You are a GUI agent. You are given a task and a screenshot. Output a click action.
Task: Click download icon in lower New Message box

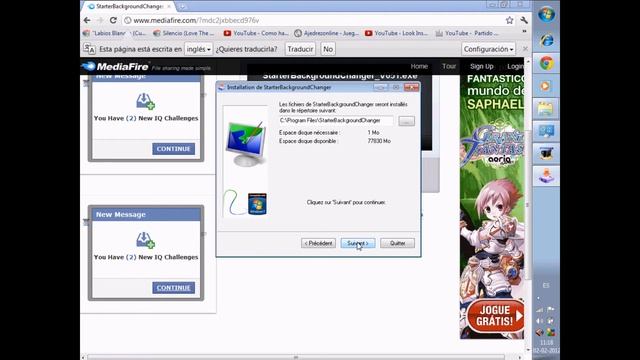point(145,240)
